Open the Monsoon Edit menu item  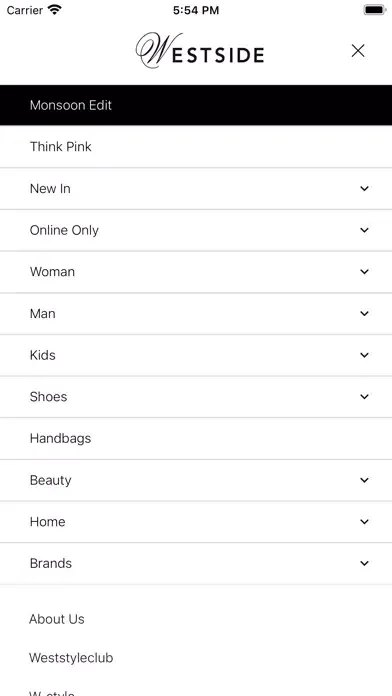click(x=196, y=105)
